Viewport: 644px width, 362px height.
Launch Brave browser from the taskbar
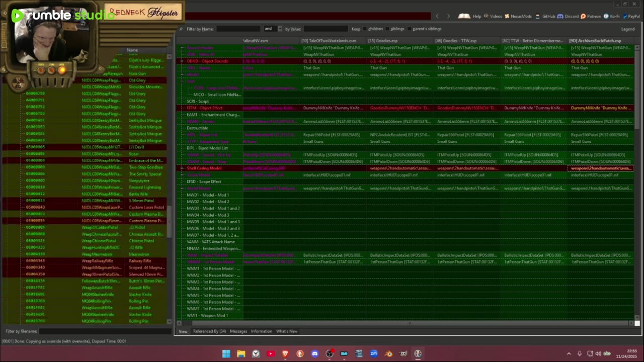pyautogui.click(x=285, y=353)
